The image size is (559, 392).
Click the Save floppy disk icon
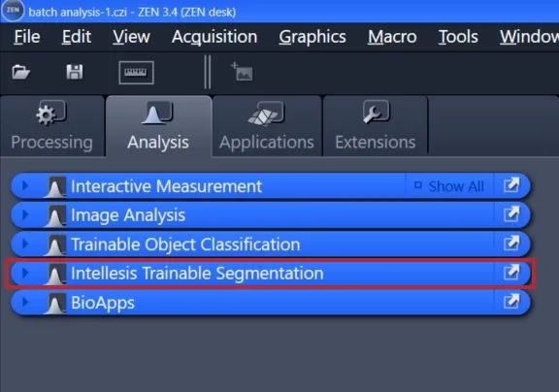click(x=75, y=72)
